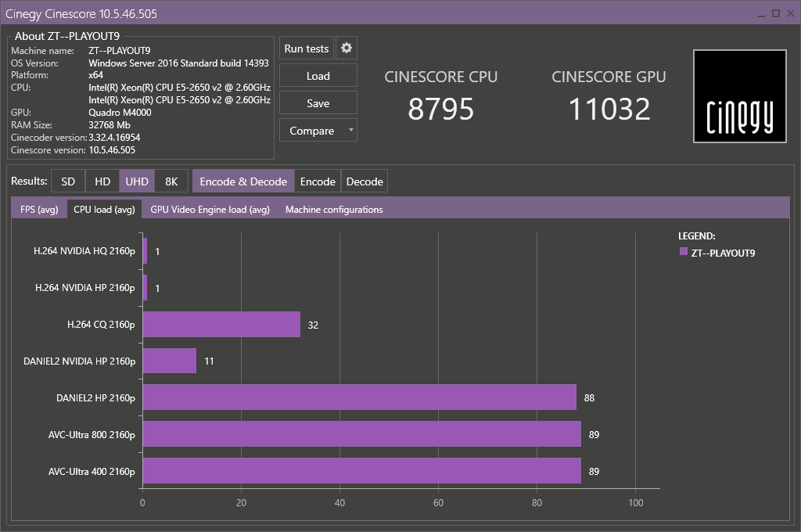
Task: Click the Compare button
Action: coord(311,131)
